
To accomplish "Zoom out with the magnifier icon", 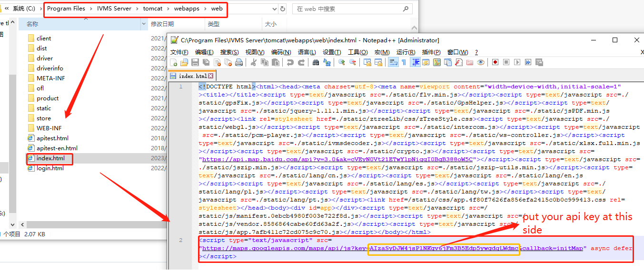I will click(x=353, y=62).
